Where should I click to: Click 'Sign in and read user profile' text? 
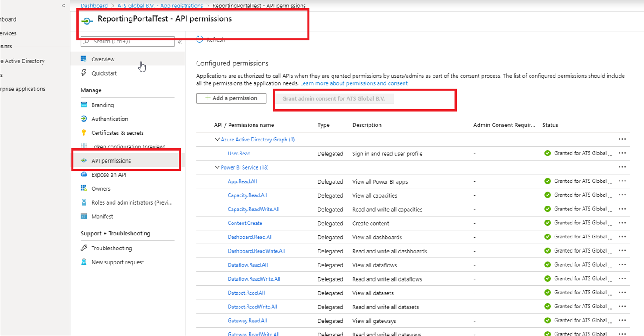(x=387, y=154)
